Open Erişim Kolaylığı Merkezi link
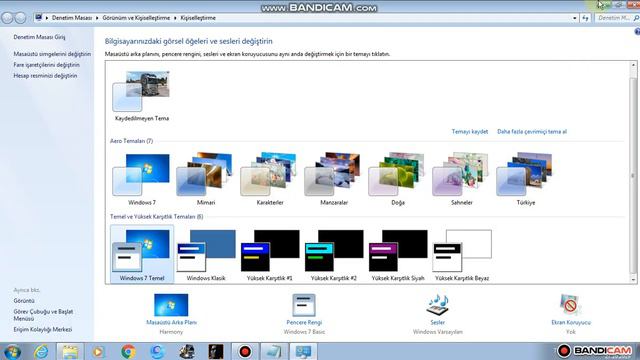 click(42, 329)
